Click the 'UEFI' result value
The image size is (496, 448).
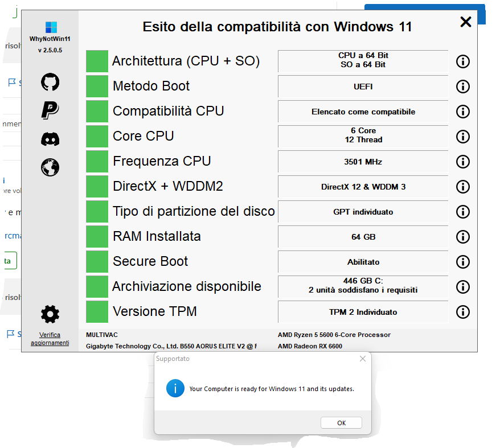tap(363, 87)
